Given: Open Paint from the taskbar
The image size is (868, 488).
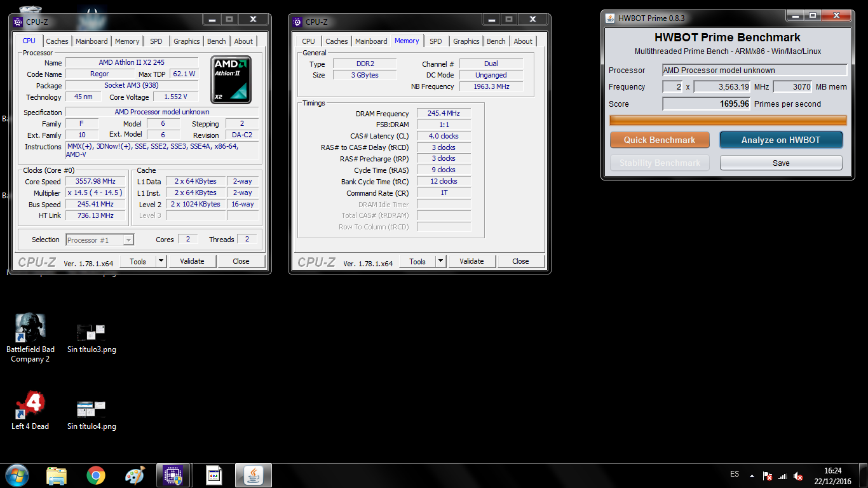Looking at the screenshot, I should coord(135,475).
